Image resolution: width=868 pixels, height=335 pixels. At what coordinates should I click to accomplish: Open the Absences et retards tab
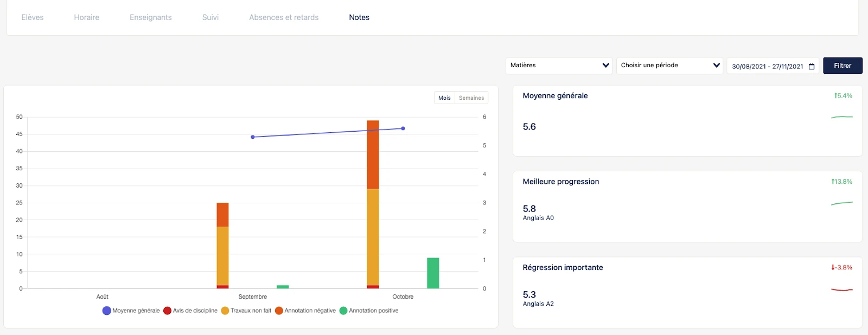click(x=284, y=17)
